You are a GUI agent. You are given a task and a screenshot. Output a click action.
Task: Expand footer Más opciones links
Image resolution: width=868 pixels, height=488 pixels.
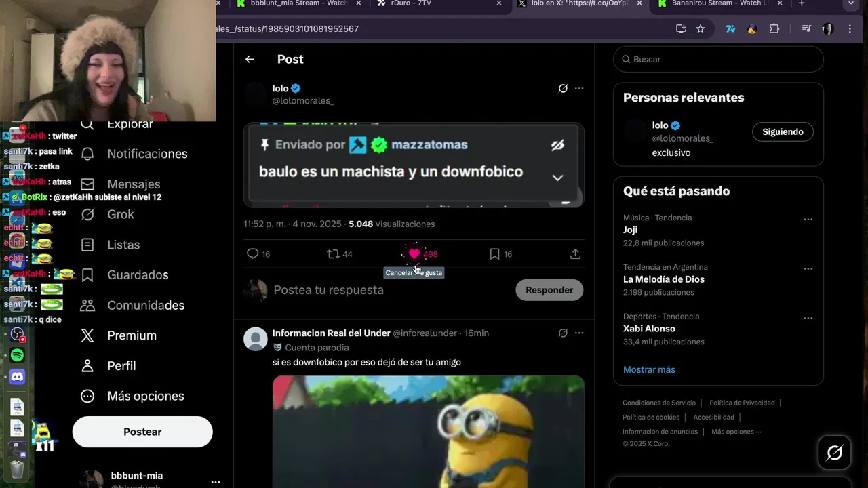point(736,432)
